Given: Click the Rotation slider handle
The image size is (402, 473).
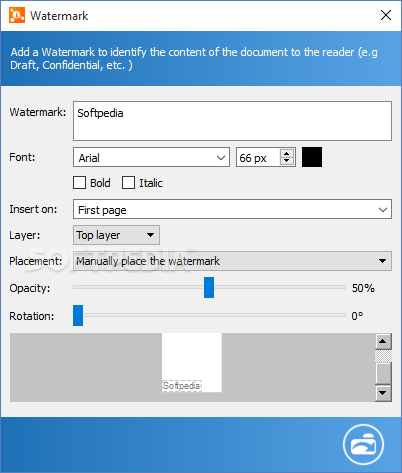Looking at the screenshot, I should tap(78, 315).
